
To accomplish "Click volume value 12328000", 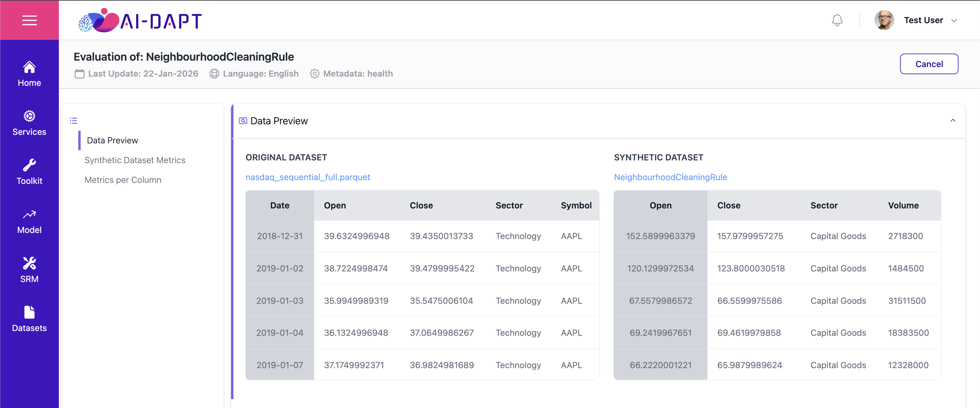I will tap(908, 365).
